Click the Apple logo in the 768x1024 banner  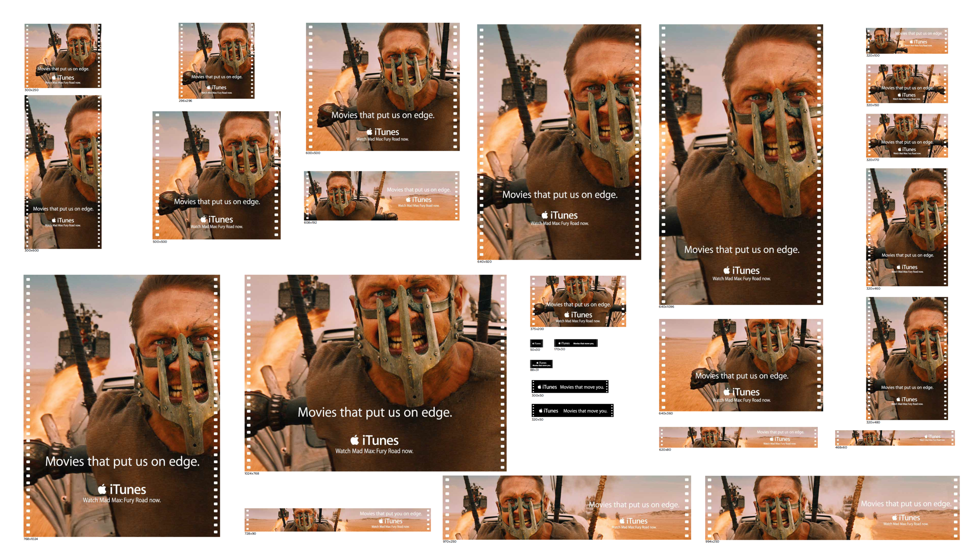point(102,489)
